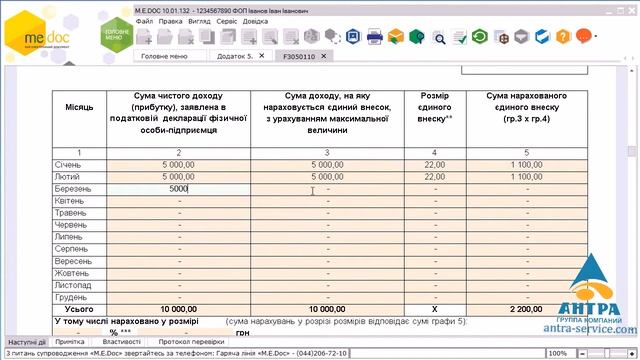The image size is (640, 360).
Task: Click the delete table row icon
Action: point(291,37)
